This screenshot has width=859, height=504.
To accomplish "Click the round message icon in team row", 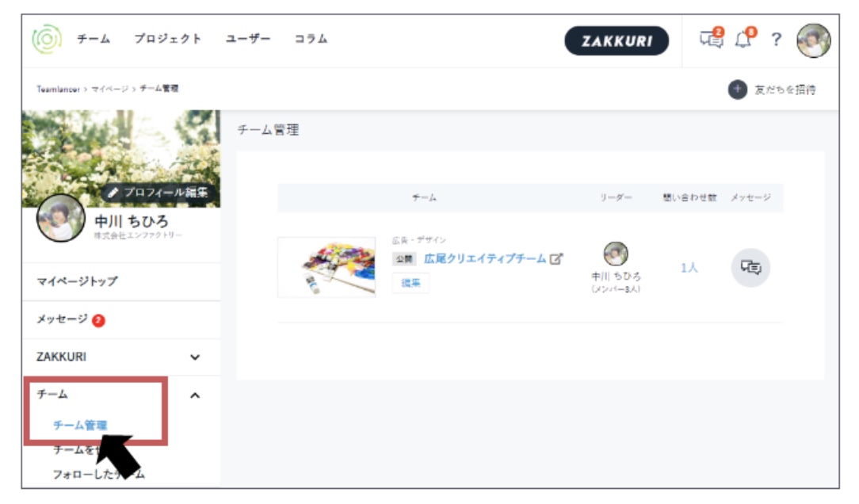I will 750,267.
